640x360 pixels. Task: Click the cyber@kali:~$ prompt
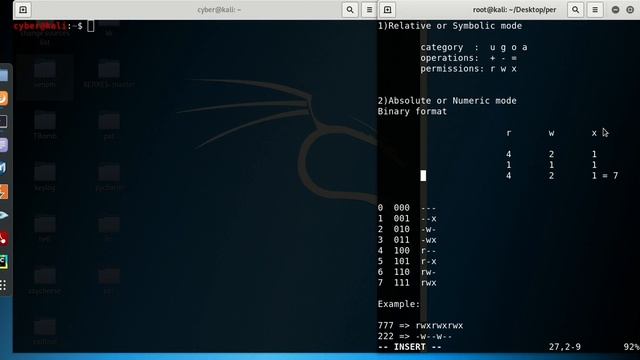click(48, 26)
